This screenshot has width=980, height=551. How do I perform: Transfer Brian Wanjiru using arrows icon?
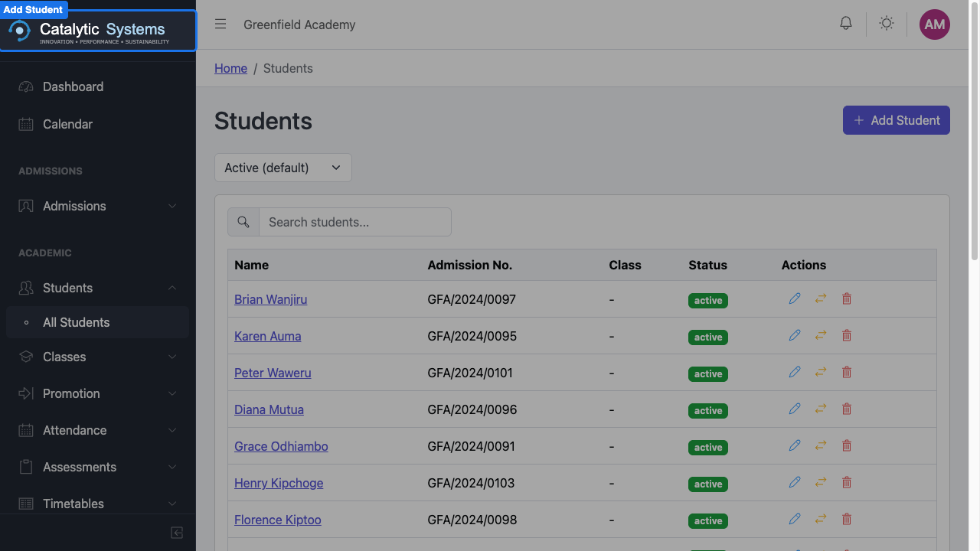pyautogui.click(x=821, y=298)
